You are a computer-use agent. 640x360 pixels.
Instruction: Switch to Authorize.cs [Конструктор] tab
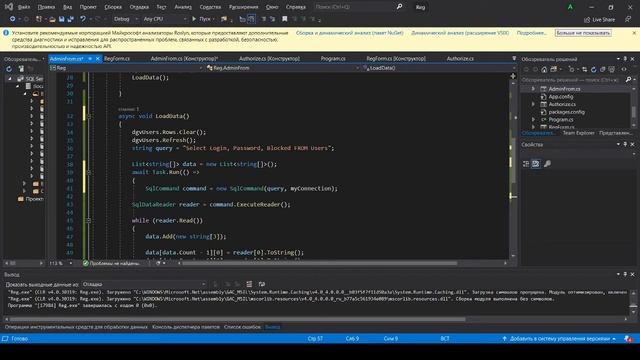pyautogui.click(x=269, y=59)
